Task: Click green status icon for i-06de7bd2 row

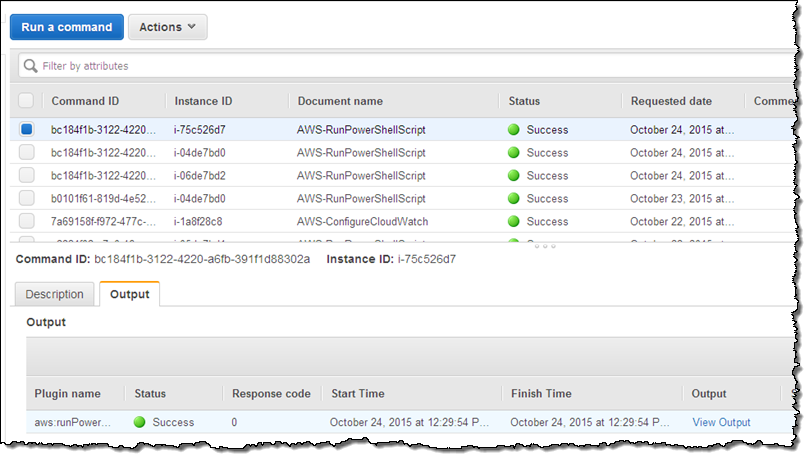Action: coord(514,176)
